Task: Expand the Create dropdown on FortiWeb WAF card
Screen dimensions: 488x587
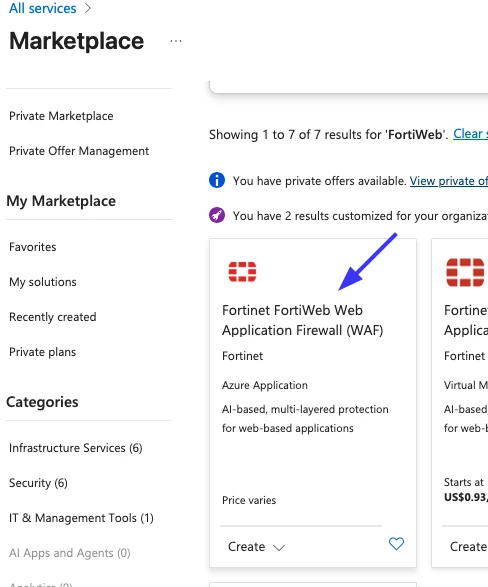Action: tap(257, 547)
